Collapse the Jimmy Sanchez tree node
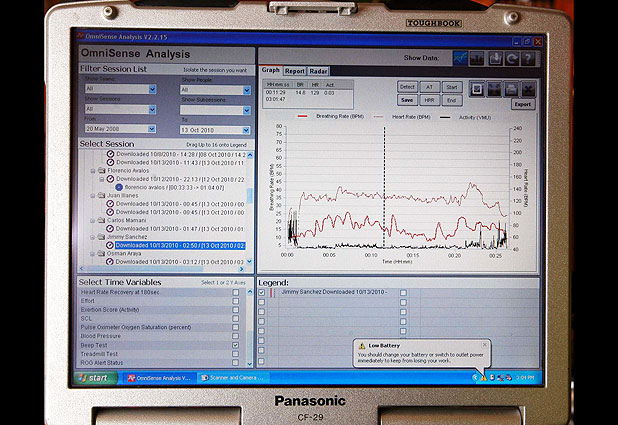The width and height of the screenshot is (618, 425). click(93, 237)
